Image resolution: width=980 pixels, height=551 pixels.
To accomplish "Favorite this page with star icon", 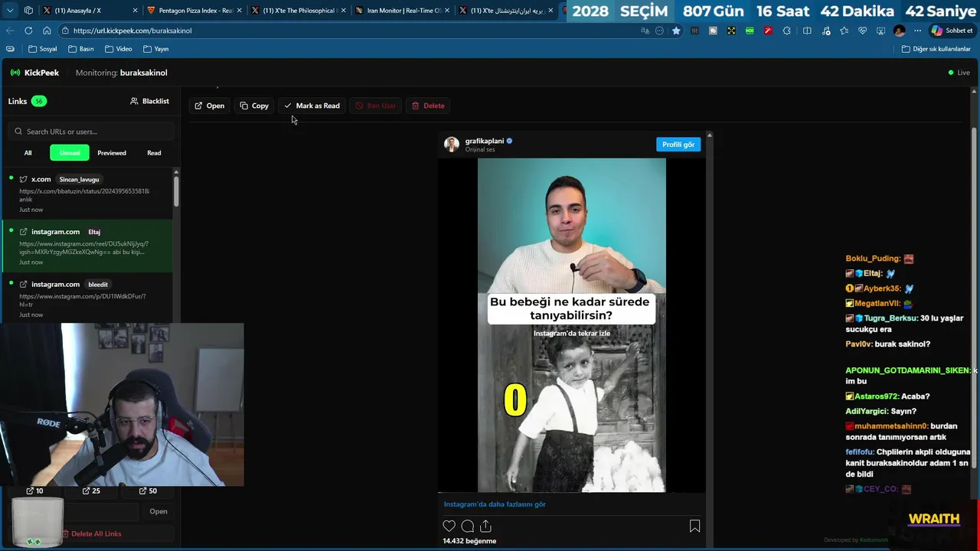I will pos(676,31).
